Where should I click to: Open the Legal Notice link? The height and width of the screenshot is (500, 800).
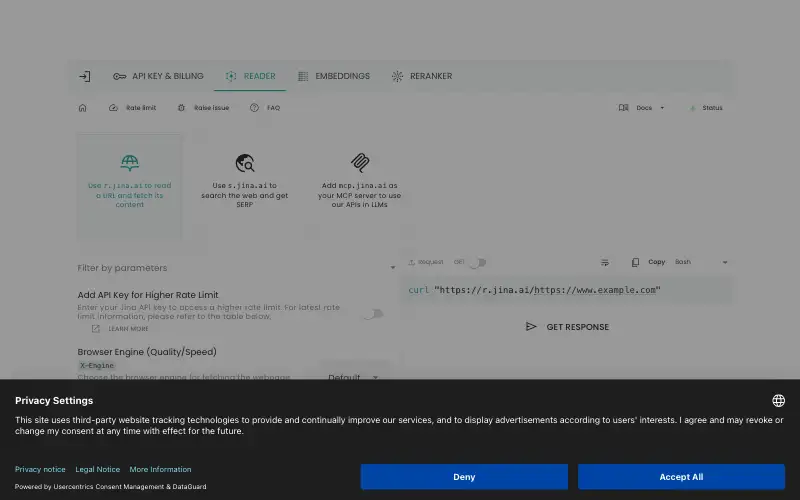pyautogui.click(x=97, y=469)
